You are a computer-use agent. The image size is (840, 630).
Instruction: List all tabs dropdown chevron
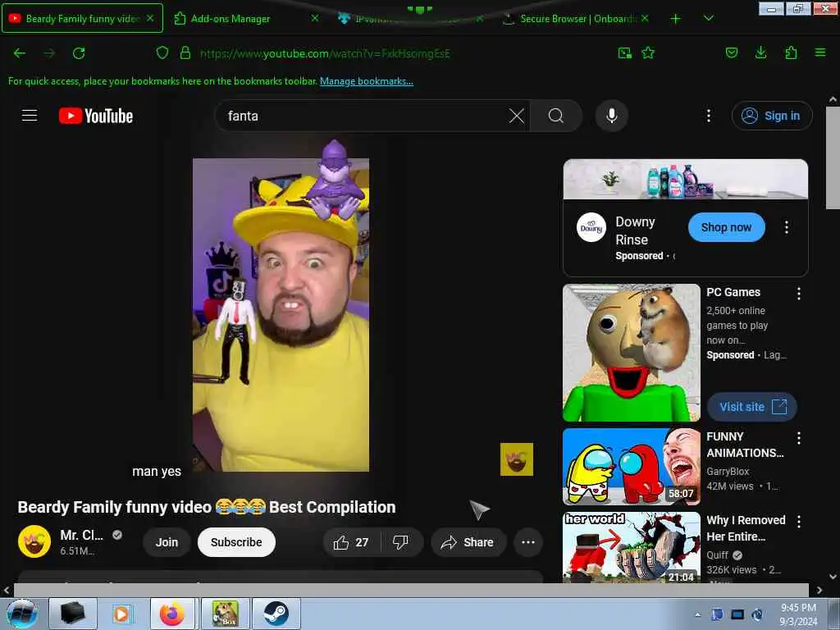click(708, 18)
